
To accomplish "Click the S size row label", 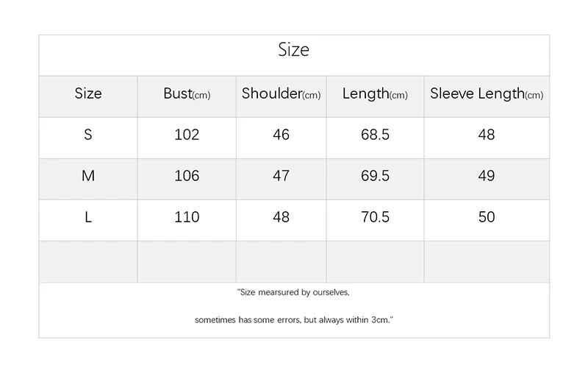I will tap(88, 135).
